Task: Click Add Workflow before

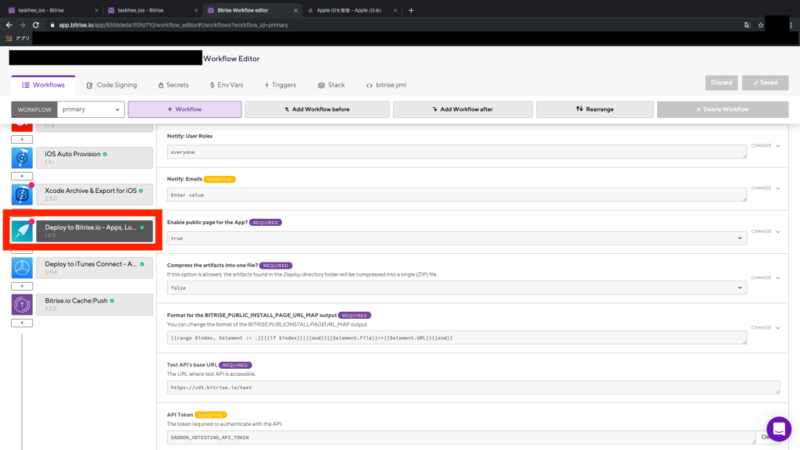Action: [317, 109]
